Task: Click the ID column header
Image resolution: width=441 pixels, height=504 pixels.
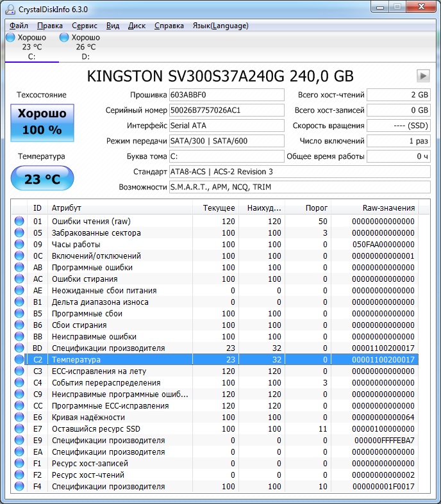Action: [37, 208]
